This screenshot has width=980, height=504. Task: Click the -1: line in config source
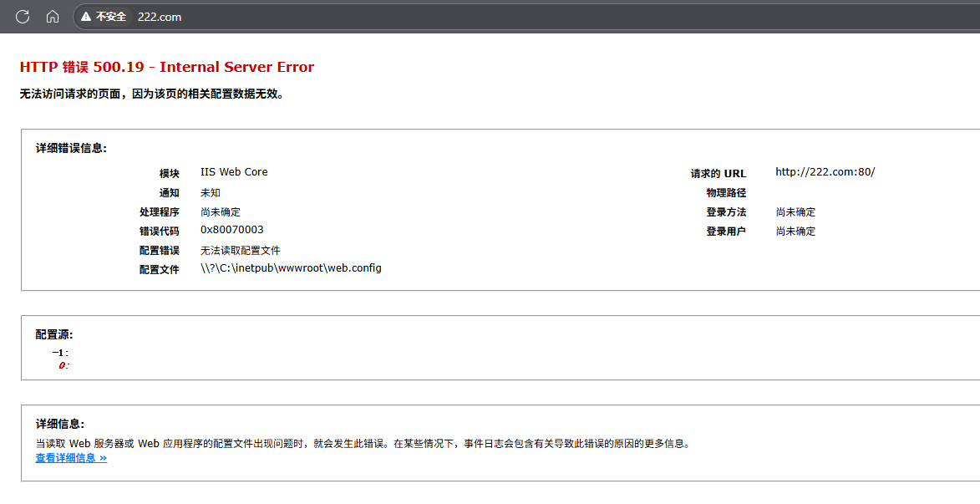click(x=60, y=353)
